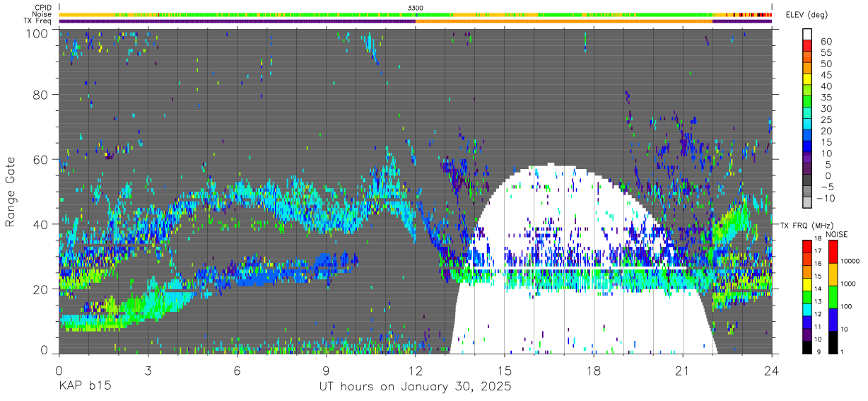Select the red ELEV swatch near 55
The image size is (868, 401).
pyautogui.click(x=808, y=45)
